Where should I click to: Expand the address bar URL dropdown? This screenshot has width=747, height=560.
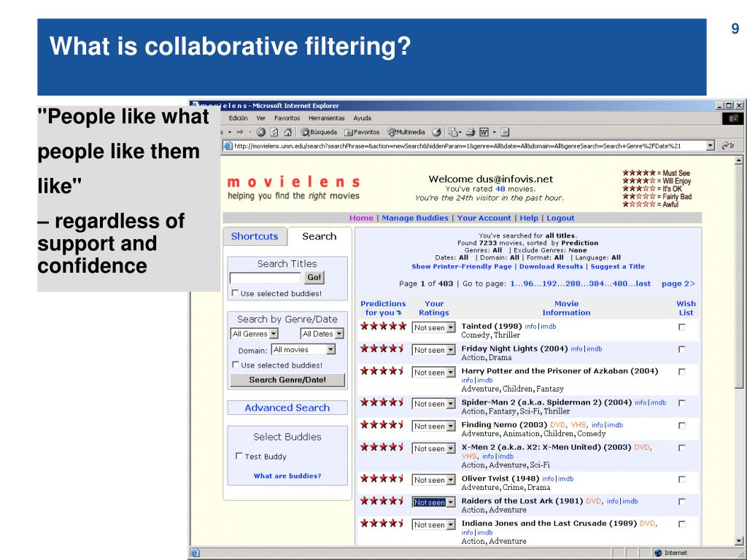click(711, 146)
